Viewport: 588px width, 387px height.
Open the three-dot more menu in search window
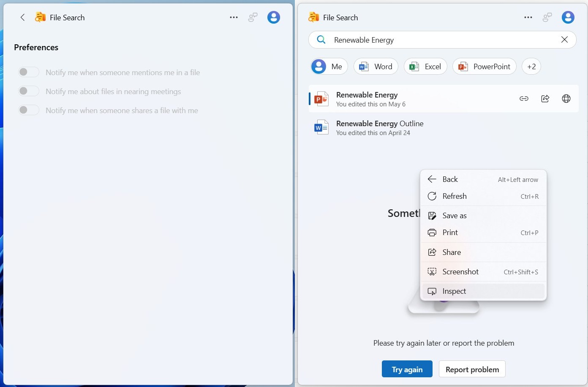(x=528, y=17)
